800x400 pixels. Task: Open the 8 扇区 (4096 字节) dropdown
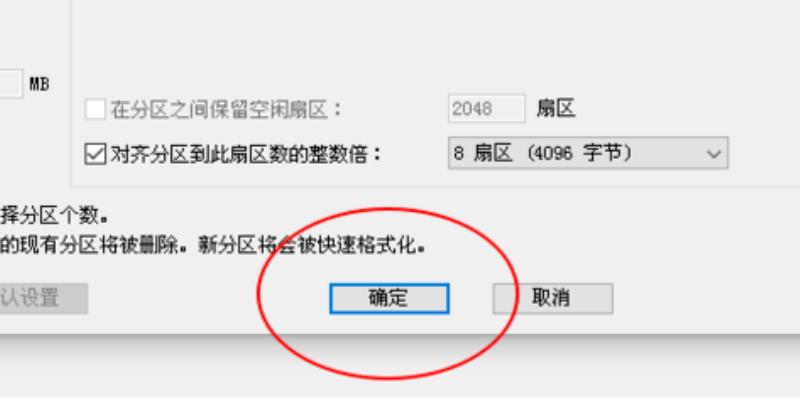point(588,153)
